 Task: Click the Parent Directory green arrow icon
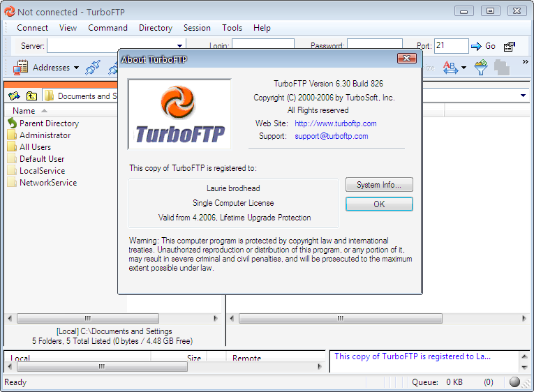point(13,123)
